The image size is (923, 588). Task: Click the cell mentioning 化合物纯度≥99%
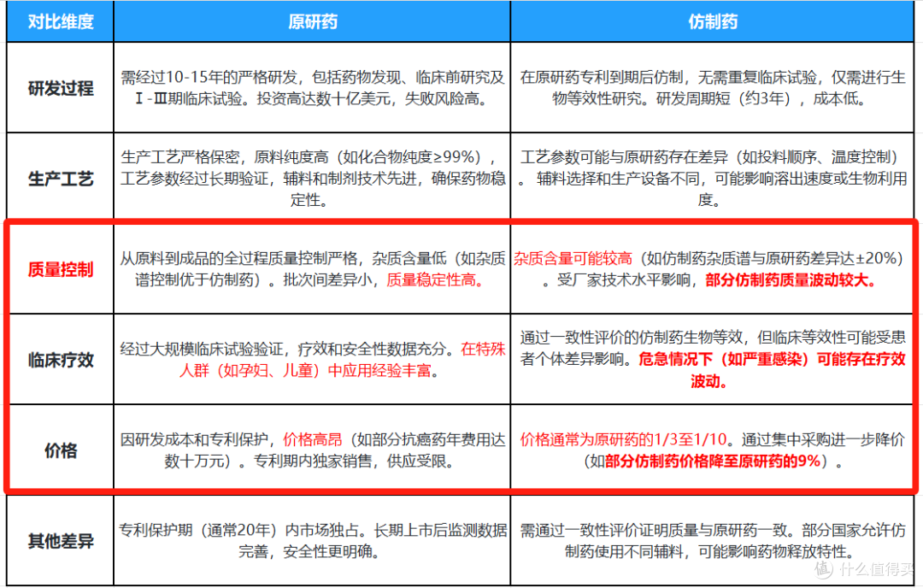pos(312,179)
